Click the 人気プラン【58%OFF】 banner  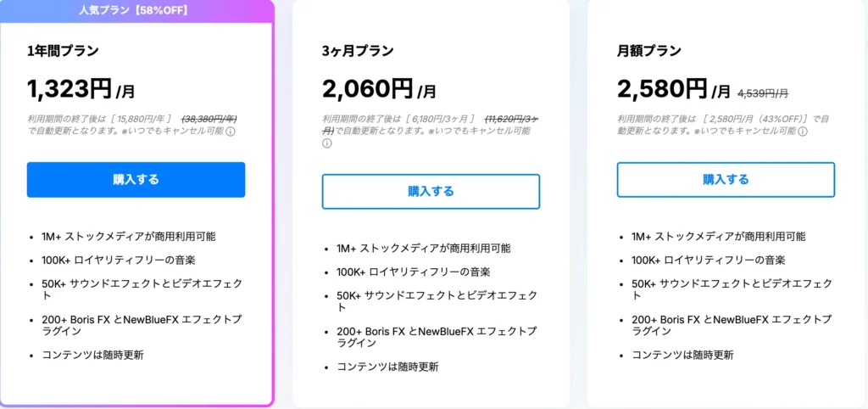[x=136, y=11]
